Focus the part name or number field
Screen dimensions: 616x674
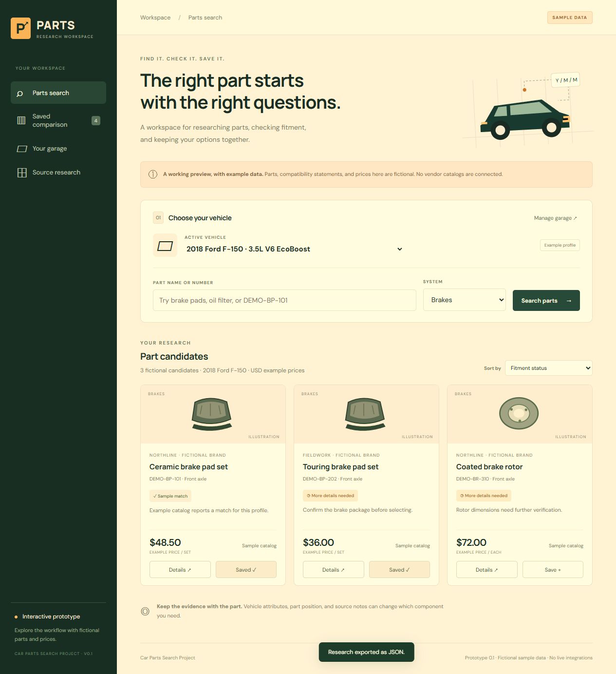pyautogui.click(x=284, y=300)
